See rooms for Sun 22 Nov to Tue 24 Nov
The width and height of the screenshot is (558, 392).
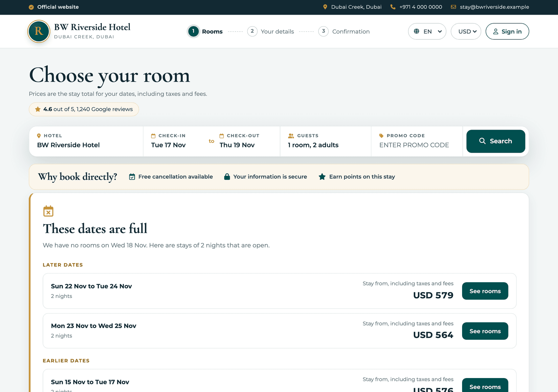[x=485, y=291]
